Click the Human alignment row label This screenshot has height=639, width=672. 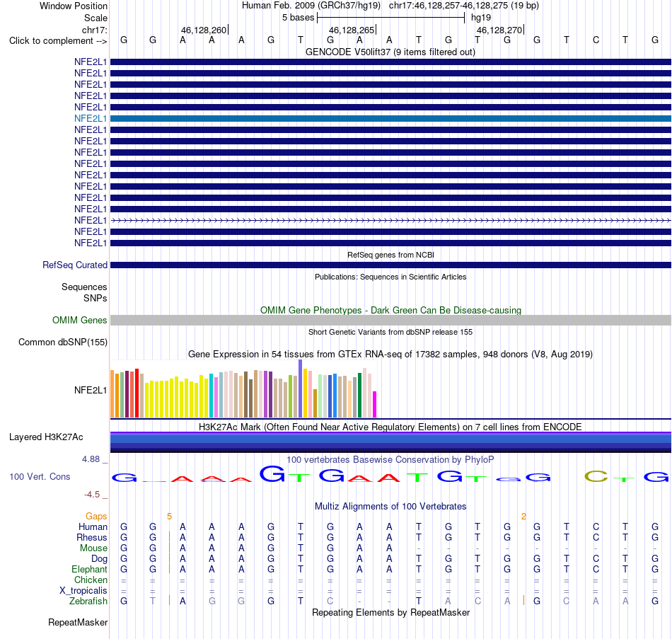pyautogui.click(x=93, y=527)
